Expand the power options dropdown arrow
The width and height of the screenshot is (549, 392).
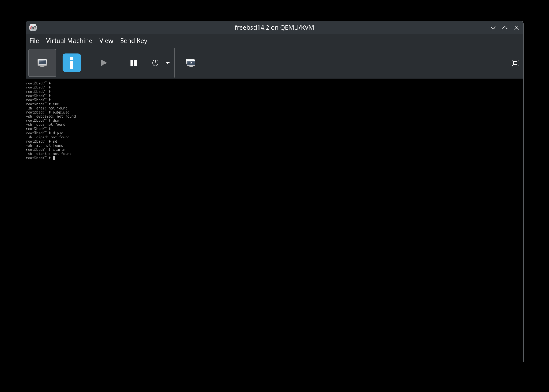click(168, 63)
